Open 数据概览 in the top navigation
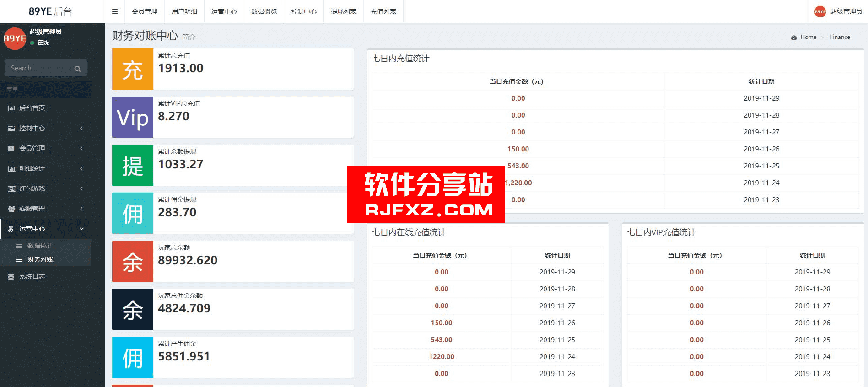868x387 pixels. pos(264,11)
